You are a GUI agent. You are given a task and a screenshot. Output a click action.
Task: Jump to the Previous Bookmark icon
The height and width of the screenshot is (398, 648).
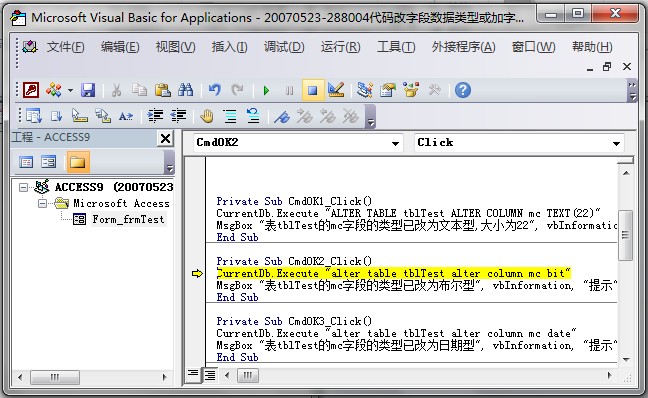[328, 117]
